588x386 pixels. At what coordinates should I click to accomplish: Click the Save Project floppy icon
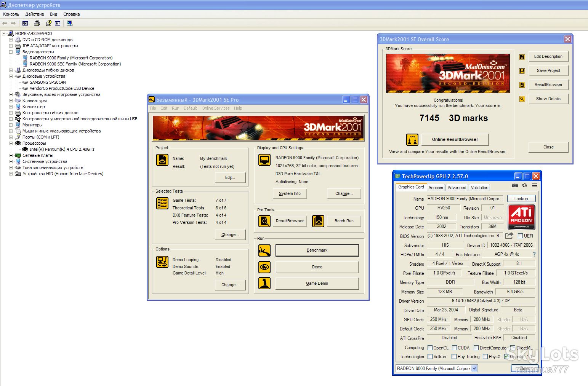[522, 71]
